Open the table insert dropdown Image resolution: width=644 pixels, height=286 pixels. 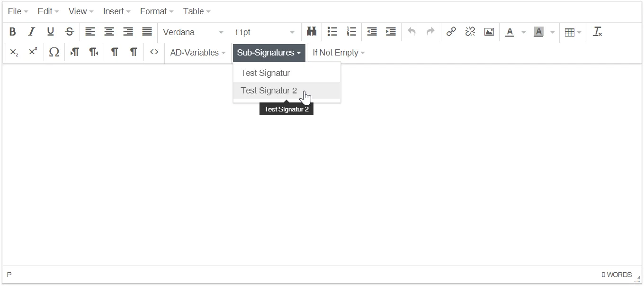pyautogui.click(x=573, y=32)
